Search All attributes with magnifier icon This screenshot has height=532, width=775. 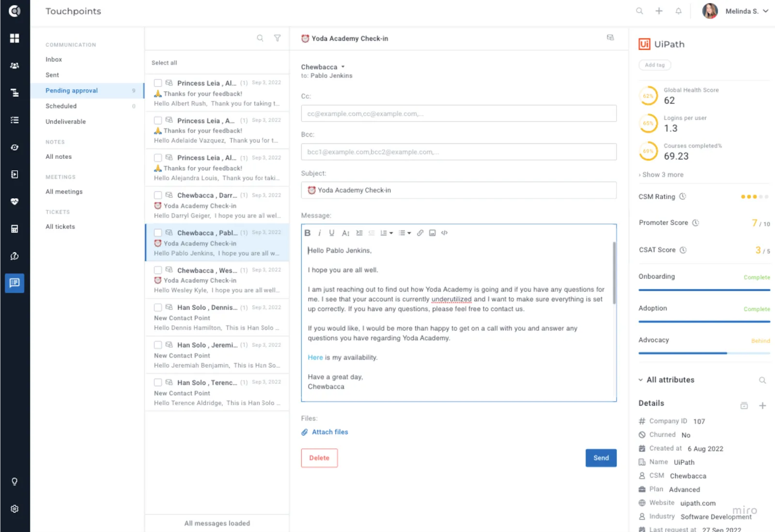pyautogui.click(x=762, y=380)
